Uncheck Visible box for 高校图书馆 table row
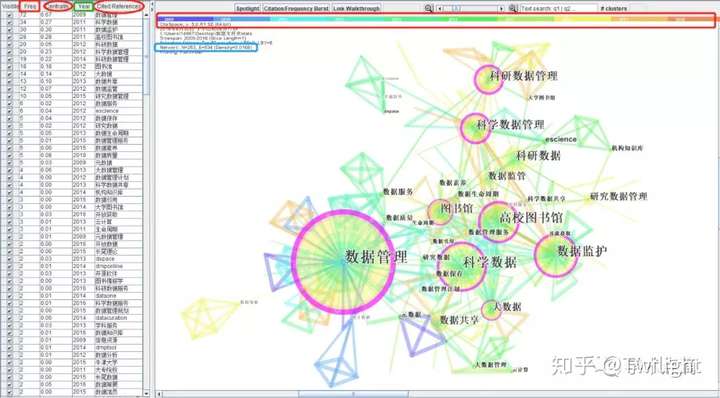 click(x=10, y=37)
